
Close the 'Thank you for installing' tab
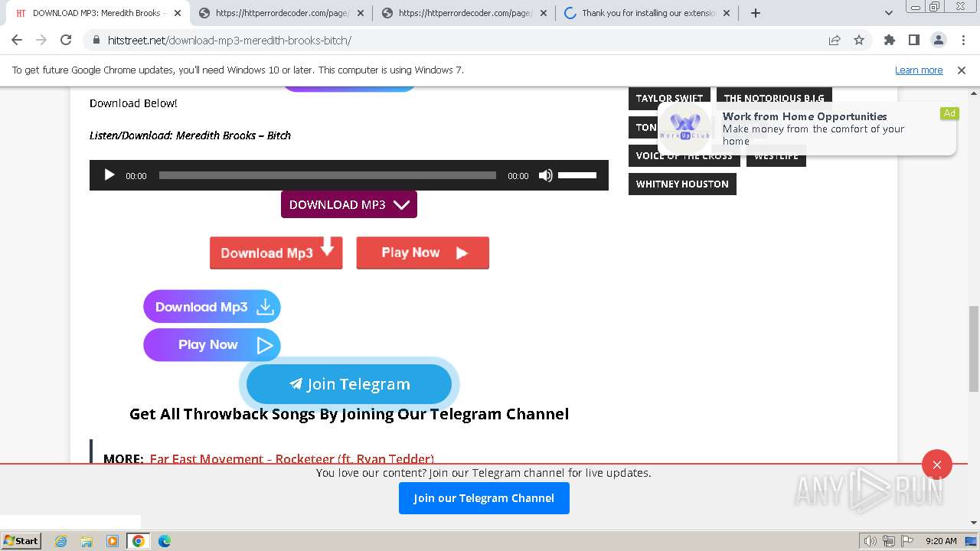point(727,13)
